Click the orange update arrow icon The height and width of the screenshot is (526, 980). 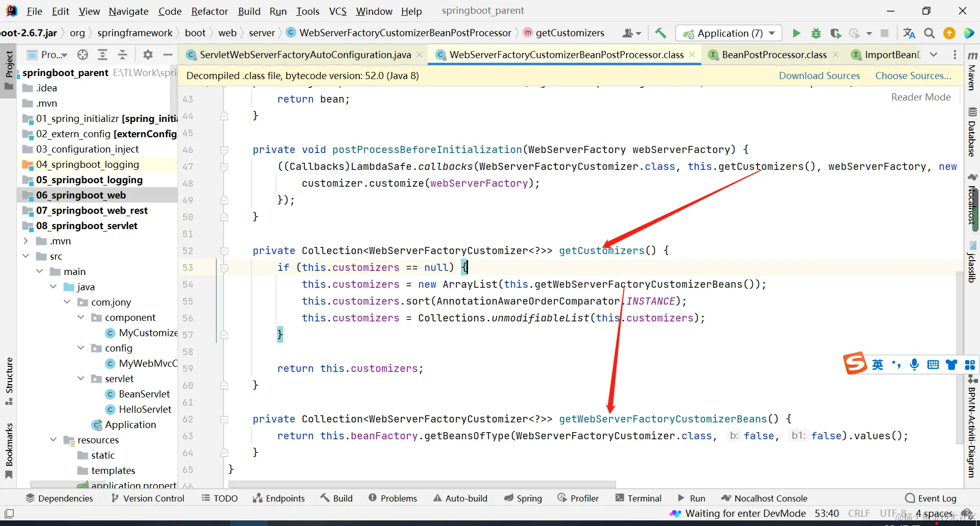[x=949, y=33]
